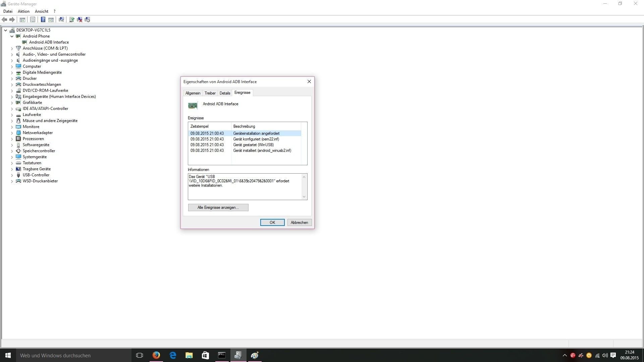The height and width of the screenshot is (362, 644).
Task: Click the Forward arrow in Device Manager toolbar
Action: tap(12, 20)
